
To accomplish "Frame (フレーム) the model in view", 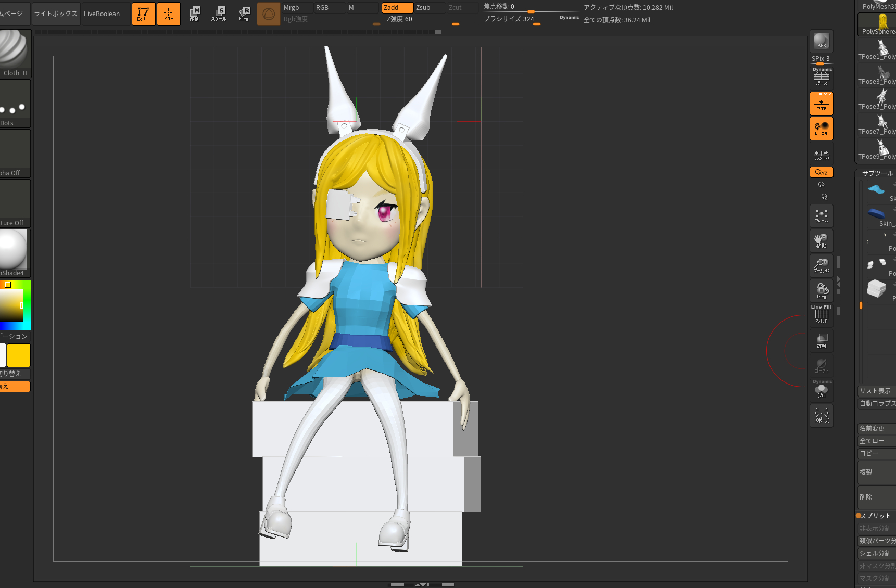I will coord(821,216).
